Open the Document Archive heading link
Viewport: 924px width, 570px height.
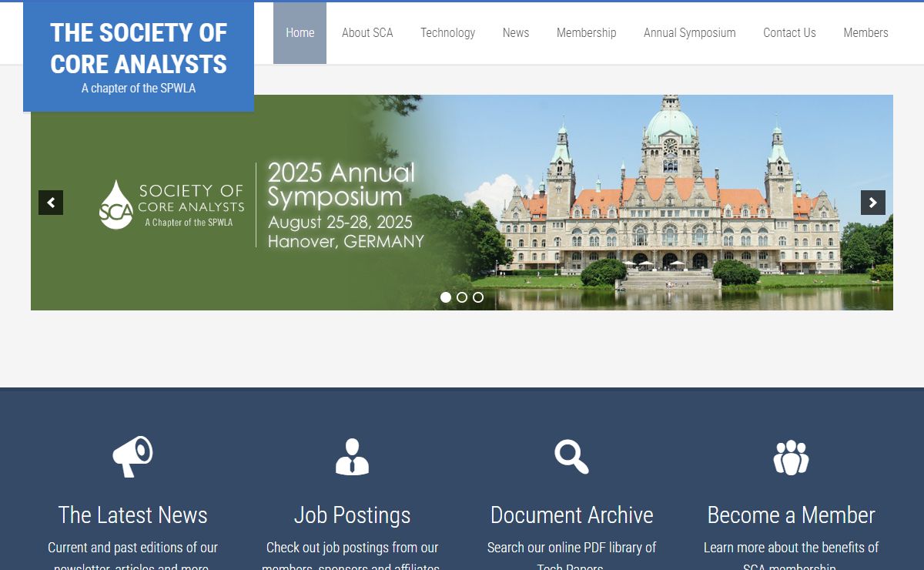tap(571, 515)
